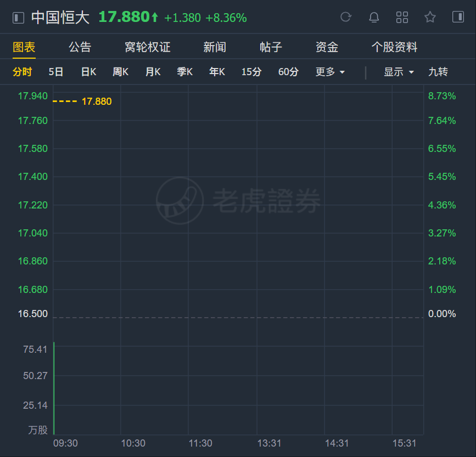Click the 16.500 previous close label

(33, 314)
